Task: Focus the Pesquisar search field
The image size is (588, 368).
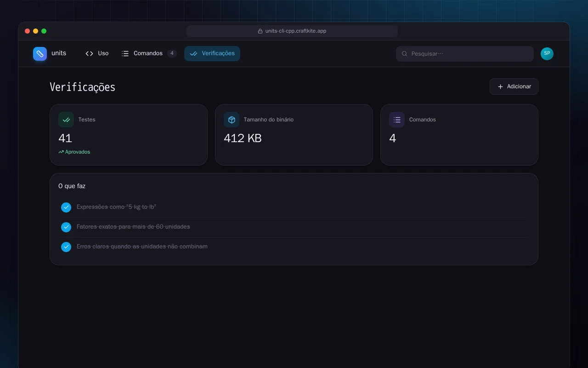Action: pos(465,54)
